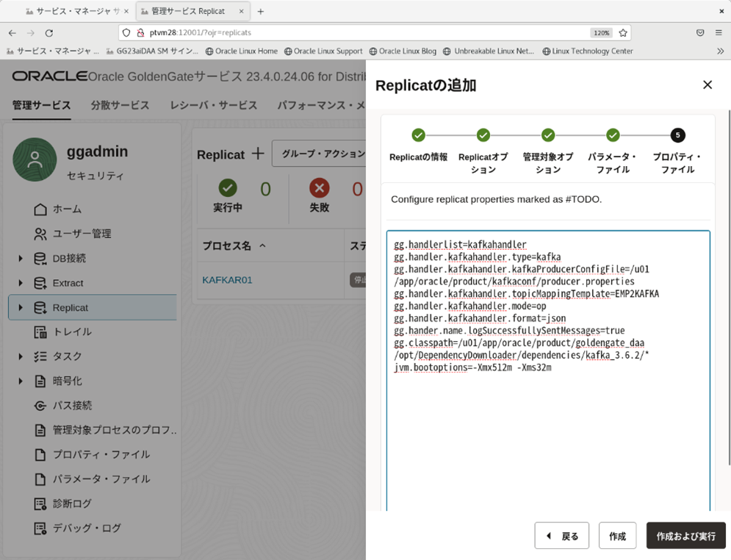This screenshot has width=731, height=560.
Task: Click the shield tracking protection icon
Action: tap(126, 32)
